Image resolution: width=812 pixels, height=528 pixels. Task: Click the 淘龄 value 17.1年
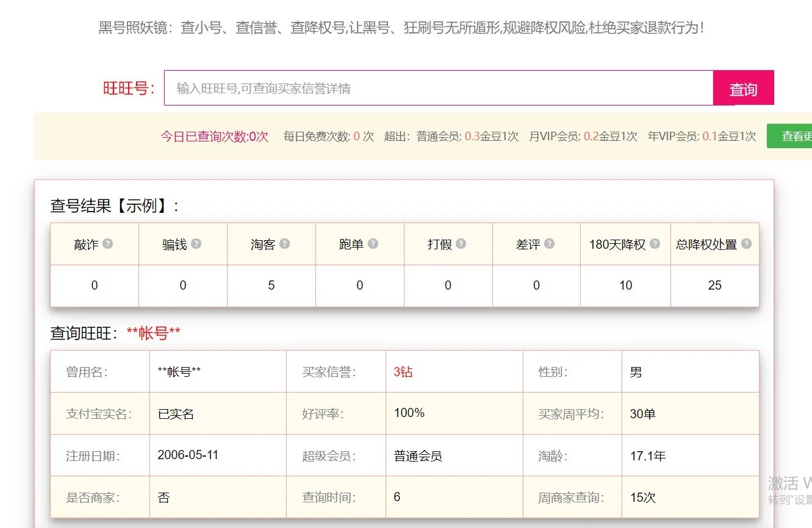click(648, 455)
